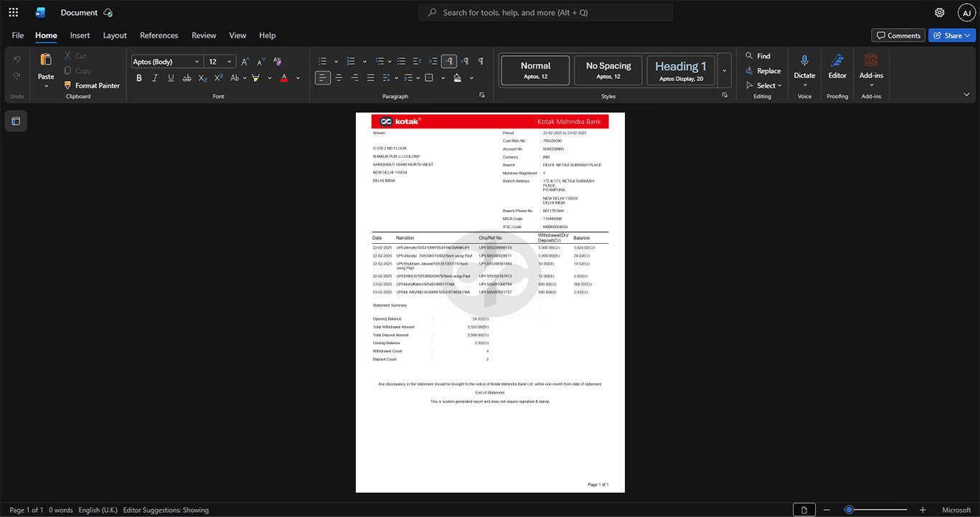Justify the paragraph text
980x517 pixels.
click(x=370, y=77)
